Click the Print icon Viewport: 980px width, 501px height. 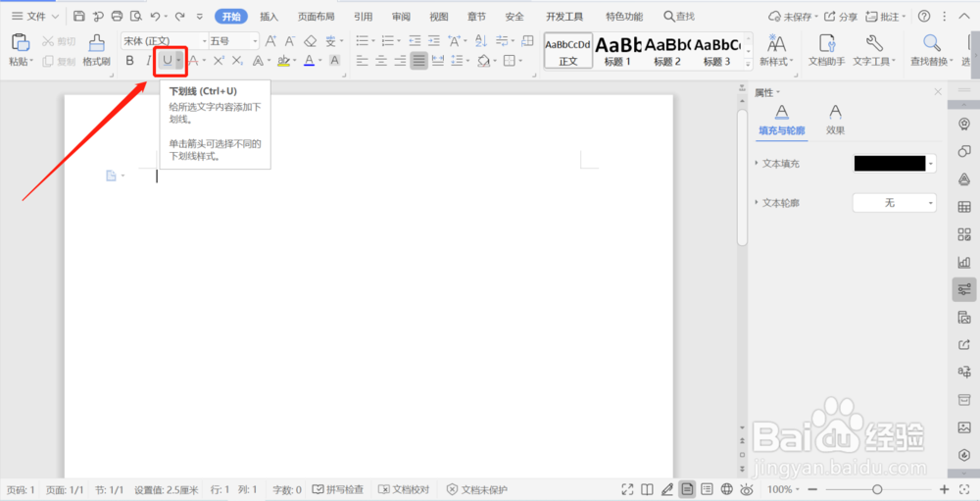117,17
